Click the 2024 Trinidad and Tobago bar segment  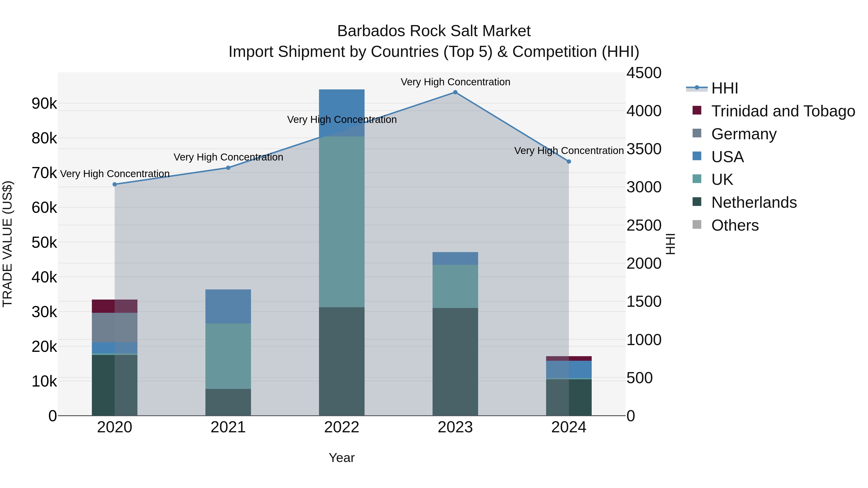569,358
